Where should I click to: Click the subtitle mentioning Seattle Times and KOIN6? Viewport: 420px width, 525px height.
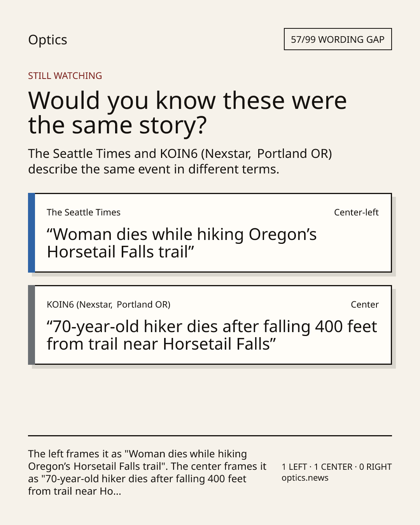(180, 161)
